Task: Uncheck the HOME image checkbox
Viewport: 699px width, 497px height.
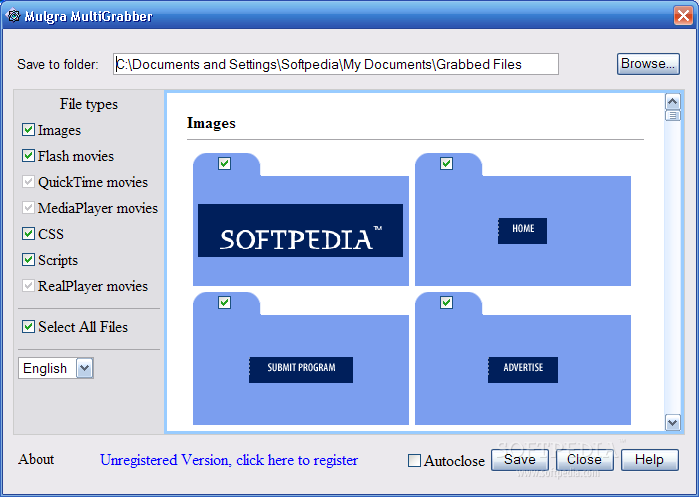Action: tap(446, 164)
